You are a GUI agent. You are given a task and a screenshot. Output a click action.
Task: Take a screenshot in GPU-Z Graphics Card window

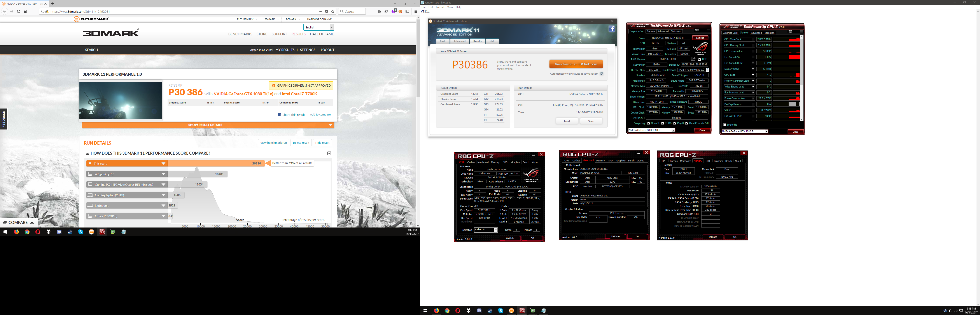point(697,30)
